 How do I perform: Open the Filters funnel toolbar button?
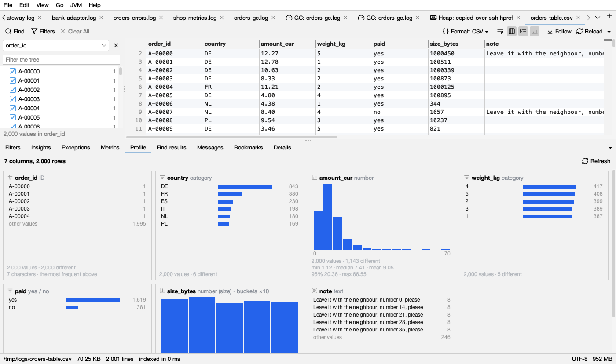43,31
